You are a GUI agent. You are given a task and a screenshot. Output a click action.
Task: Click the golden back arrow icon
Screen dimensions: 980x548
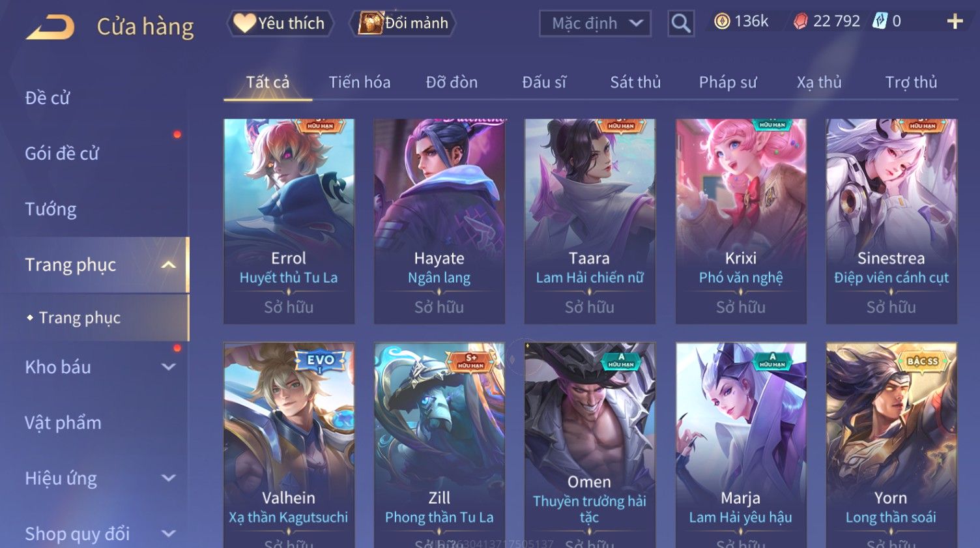[x=50, y=28]
